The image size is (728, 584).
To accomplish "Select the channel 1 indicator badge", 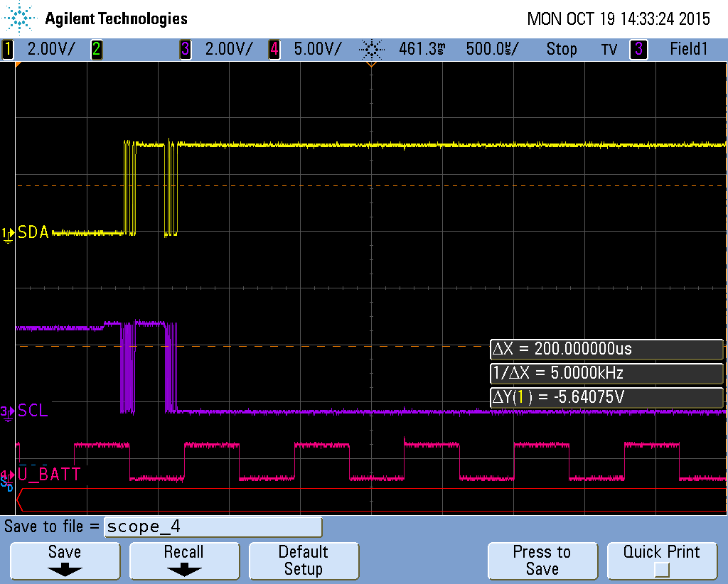I will tap(8, 50).
